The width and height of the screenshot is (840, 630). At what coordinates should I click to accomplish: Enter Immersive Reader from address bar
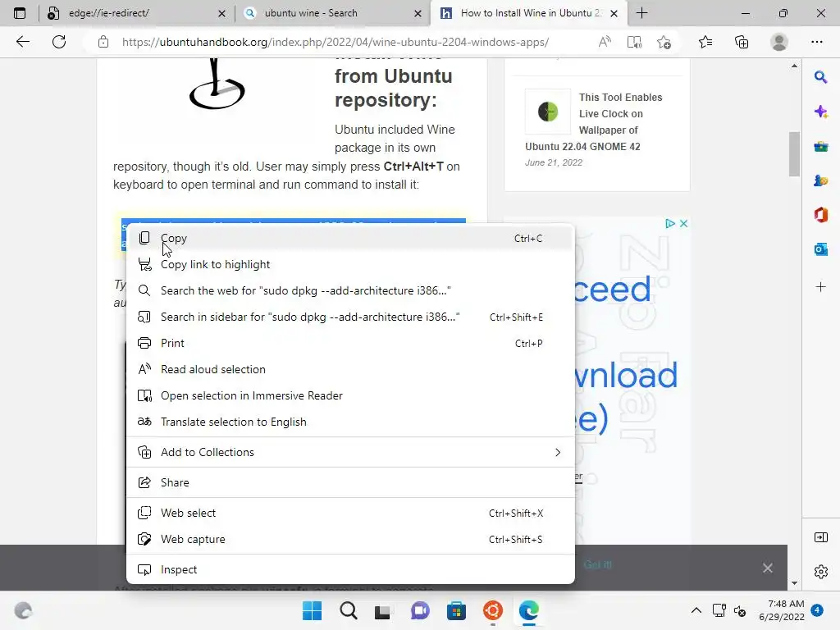point(634,43)
